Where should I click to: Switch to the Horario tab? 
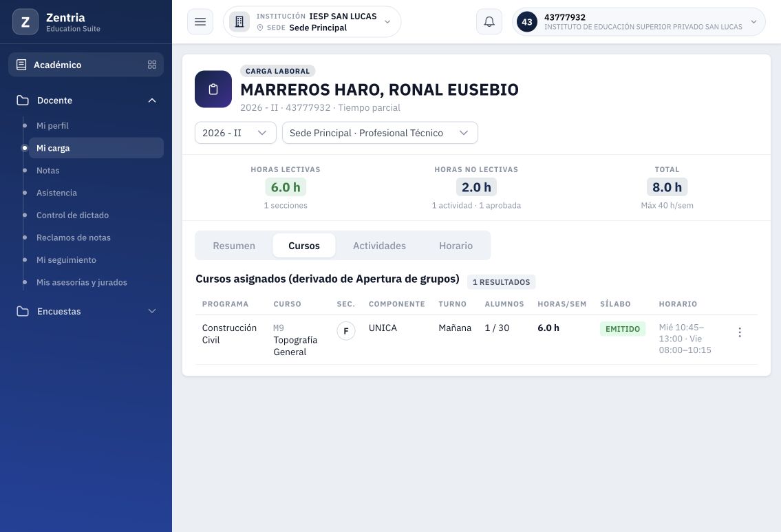pos(456,246)
